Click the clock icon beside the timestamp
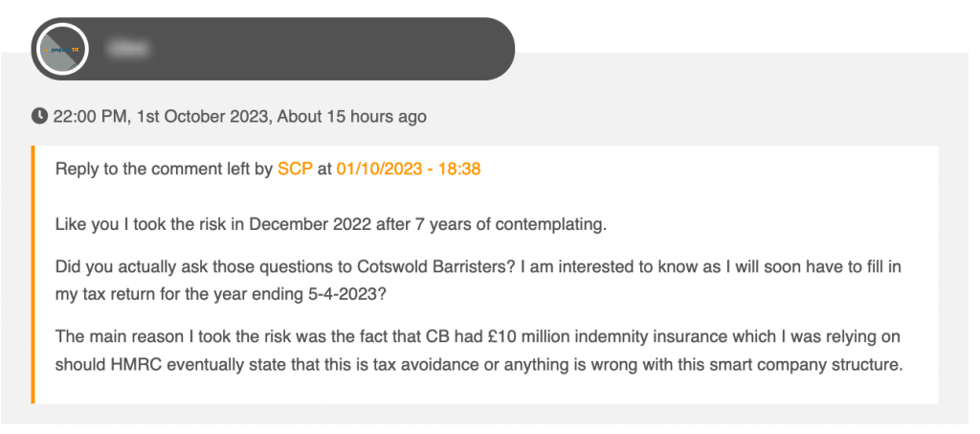The width and height of the screenshot is (980, 434). point(39,116)
